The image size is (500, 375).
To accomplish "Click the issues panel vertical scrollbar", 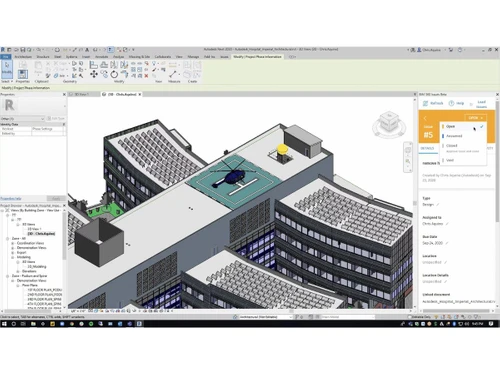I will 497,162.
